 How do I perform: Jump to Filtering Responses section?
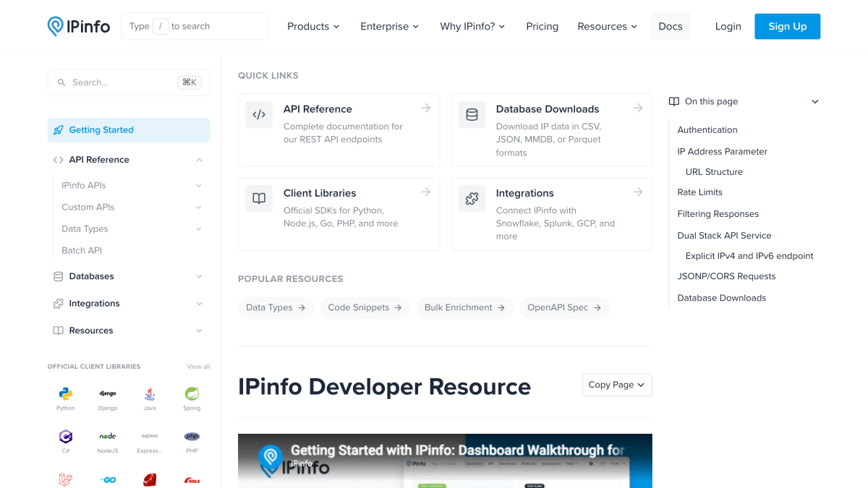coord(718,214)
